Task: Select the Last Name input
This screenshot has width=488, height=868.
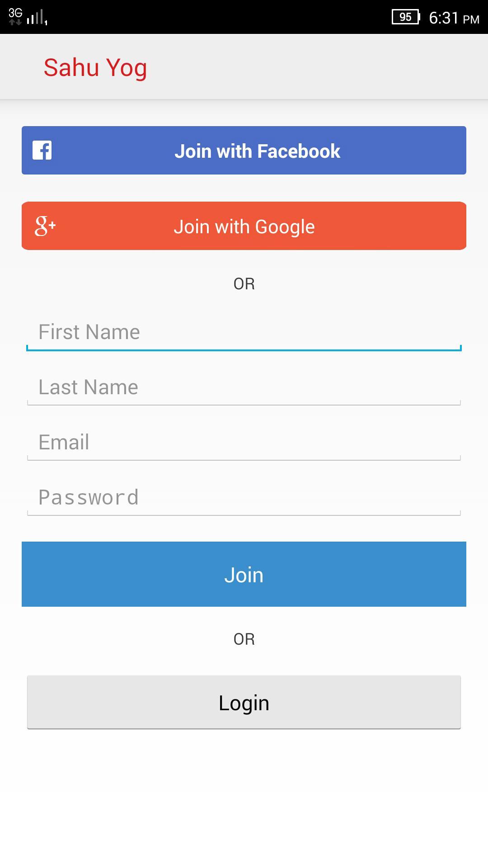Action: coord(244,387)
